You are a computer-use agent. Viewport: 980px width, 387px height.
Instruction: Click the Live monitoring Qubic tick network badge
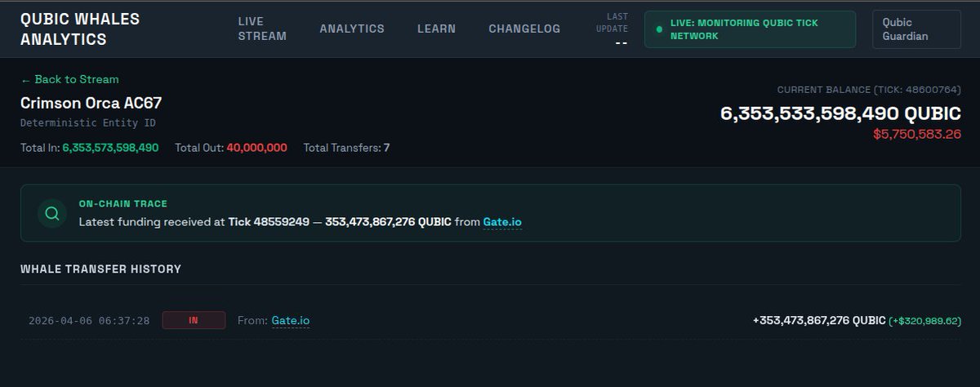click(750, 29)
